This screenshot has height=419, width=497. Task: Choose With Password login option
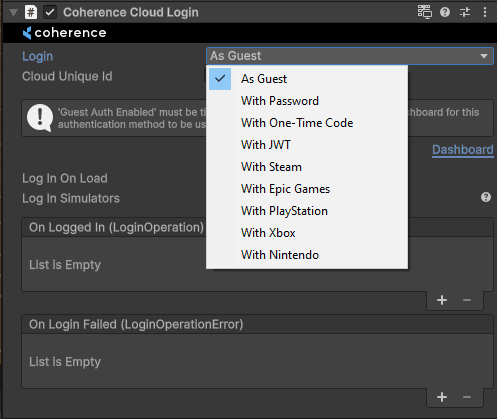click(307, 101)
